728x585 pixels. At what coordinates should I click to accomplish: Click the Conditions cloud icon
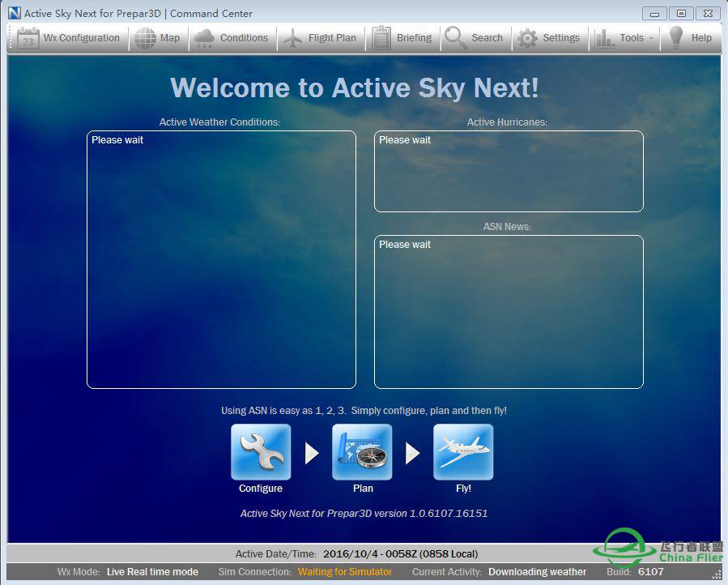[204, 38]
